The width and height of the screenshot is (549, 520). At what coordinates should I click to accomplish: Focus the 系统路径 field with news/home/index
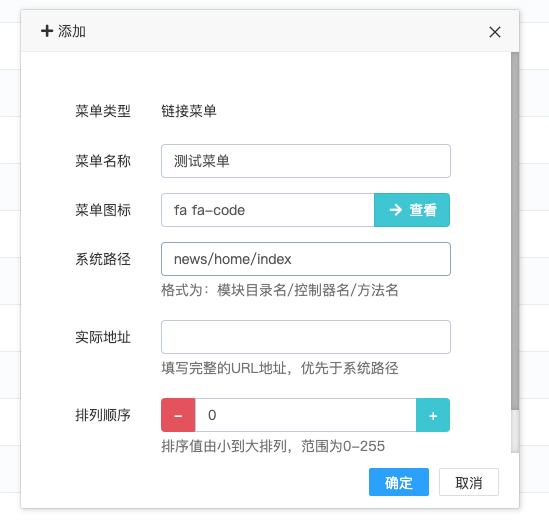tap(306, 259)
